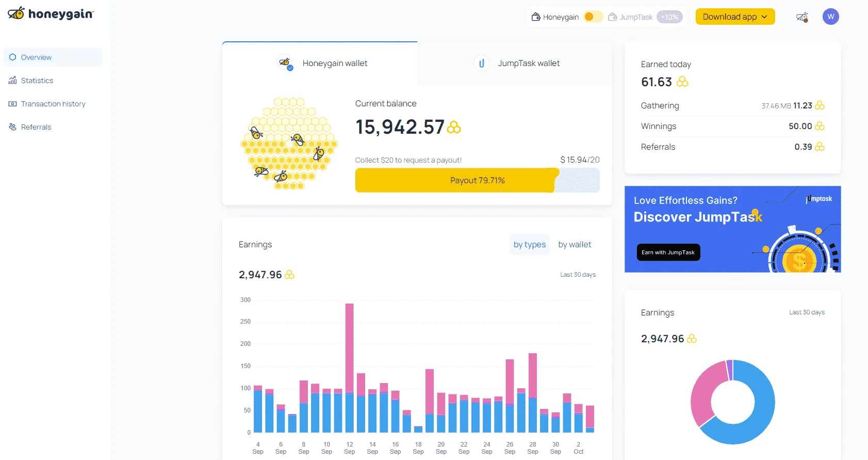Click the 'Collect $20 to request a payout!' text

408,160
